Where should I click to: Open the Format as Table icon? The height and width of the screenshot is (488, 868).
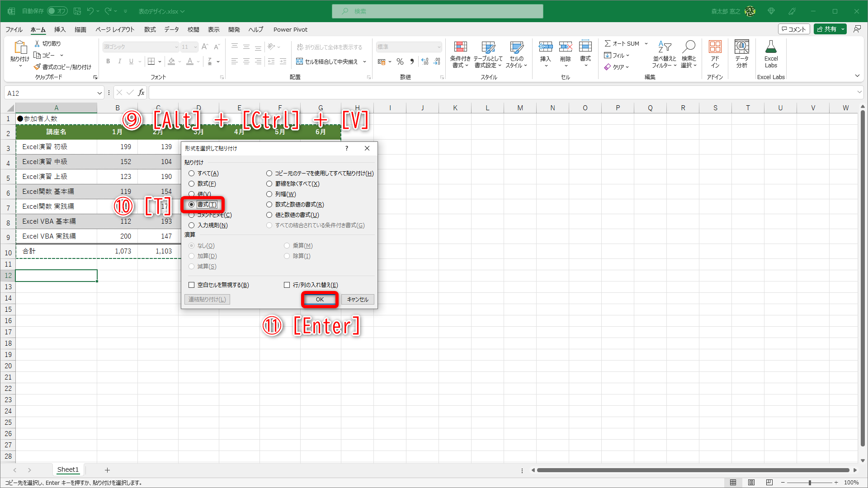[x=488, y=47]
